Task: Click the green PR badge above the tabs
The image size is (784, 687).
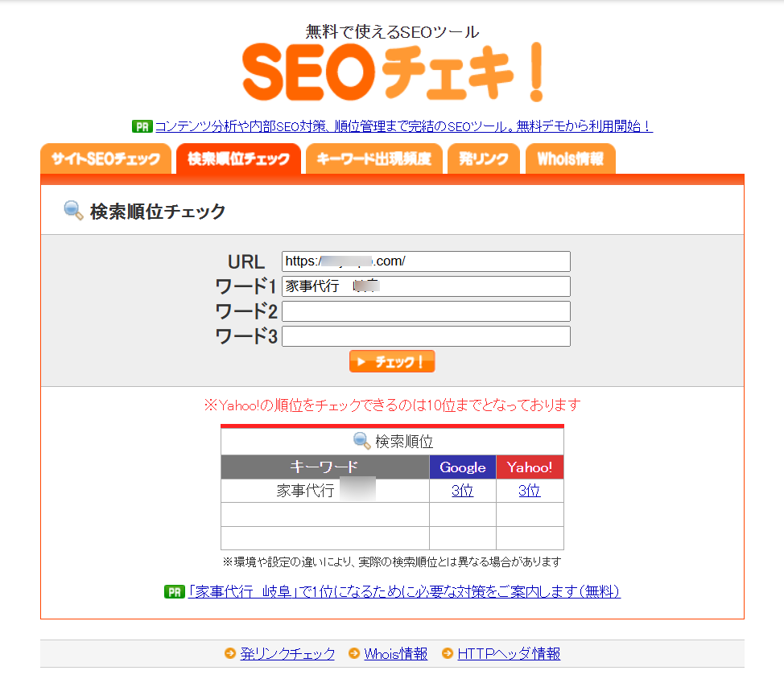Action: (x=142, y=126)
